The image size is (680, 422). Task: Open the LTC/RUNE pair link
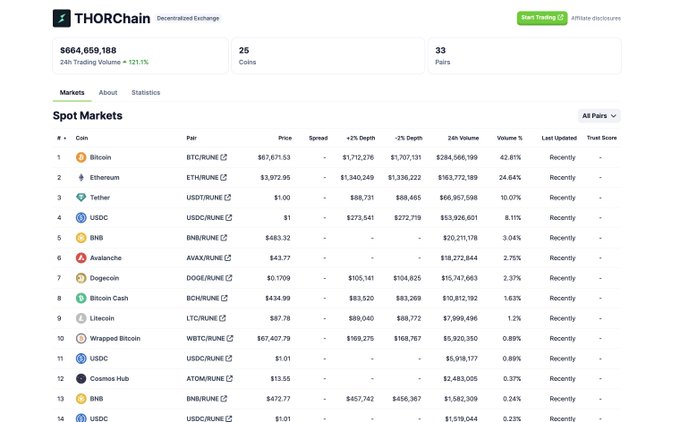point(202,318)
